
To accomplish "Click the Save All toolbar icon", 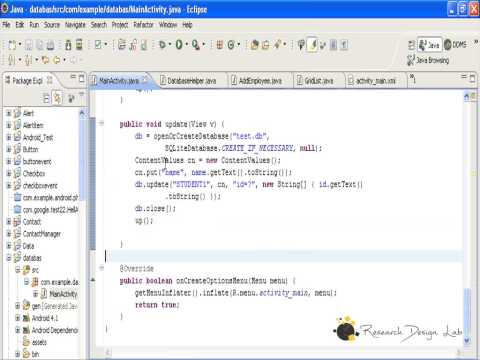I will (x=40, y=45).
